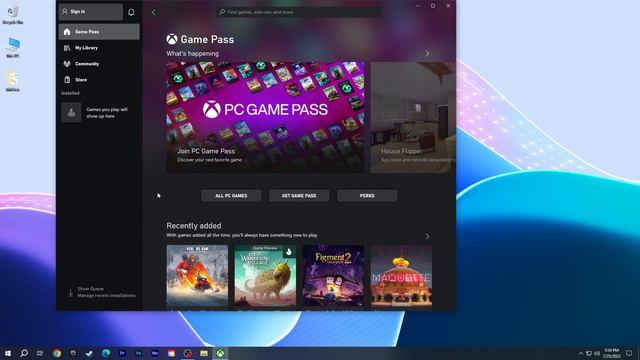Click Manage recent installations text
This screenshot has width=640, height=360.
coord(106,296)
